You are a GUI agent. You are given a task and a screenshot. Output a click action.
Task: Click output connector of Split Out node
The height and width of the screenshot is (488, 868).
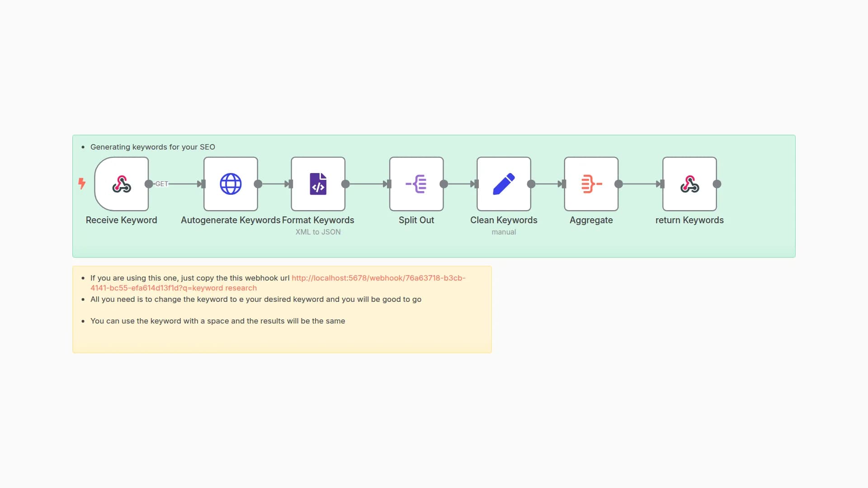coord(444,184)
